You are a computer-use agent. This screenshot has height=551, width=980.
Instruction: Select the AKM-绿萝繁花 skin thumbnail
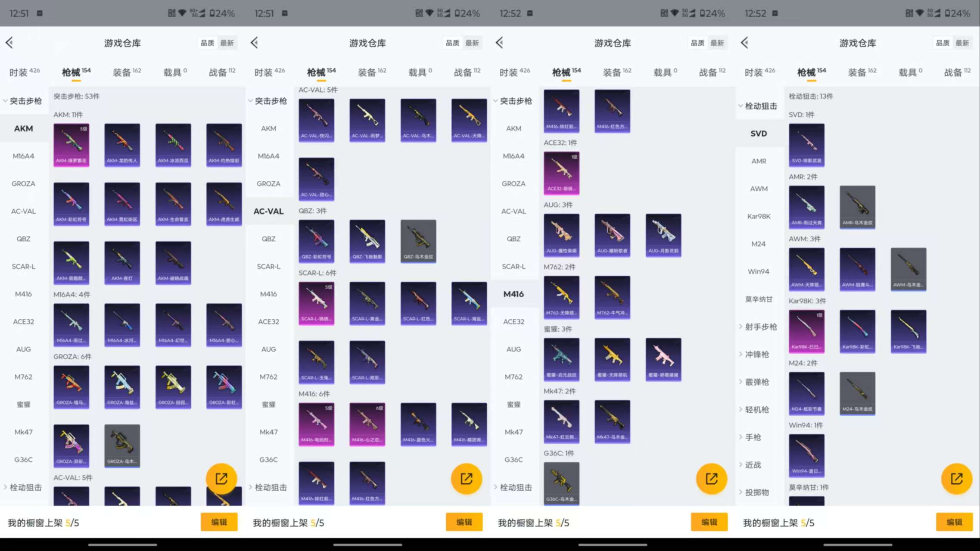tap(72, 145)
